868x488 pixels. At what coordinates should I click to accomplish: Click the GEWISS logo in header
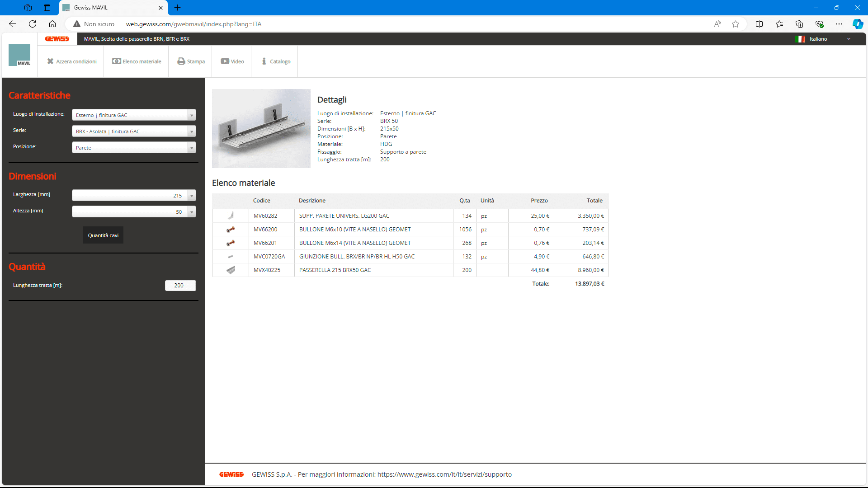point(57,39)
